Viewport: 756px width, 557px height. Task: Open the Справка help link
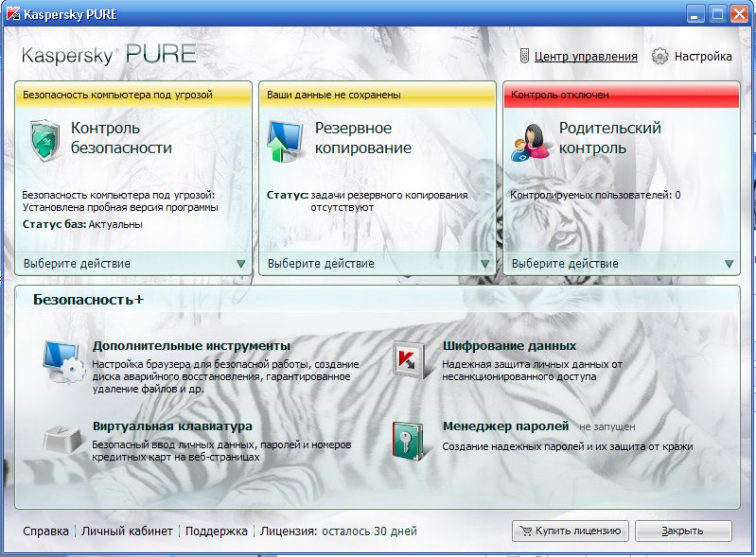coord(45,531)
